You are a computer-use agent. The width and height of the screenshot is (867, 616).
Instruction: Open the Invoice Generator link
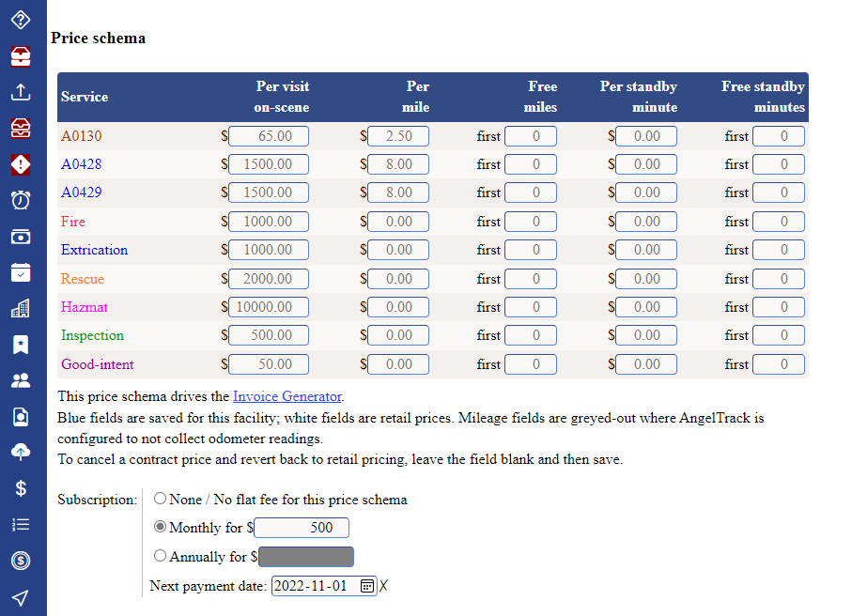(x=286, y=396)
